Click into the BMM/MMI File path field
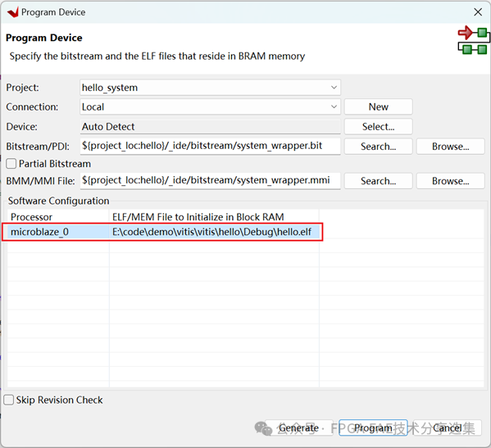491x448 pixels. (210, 181)
